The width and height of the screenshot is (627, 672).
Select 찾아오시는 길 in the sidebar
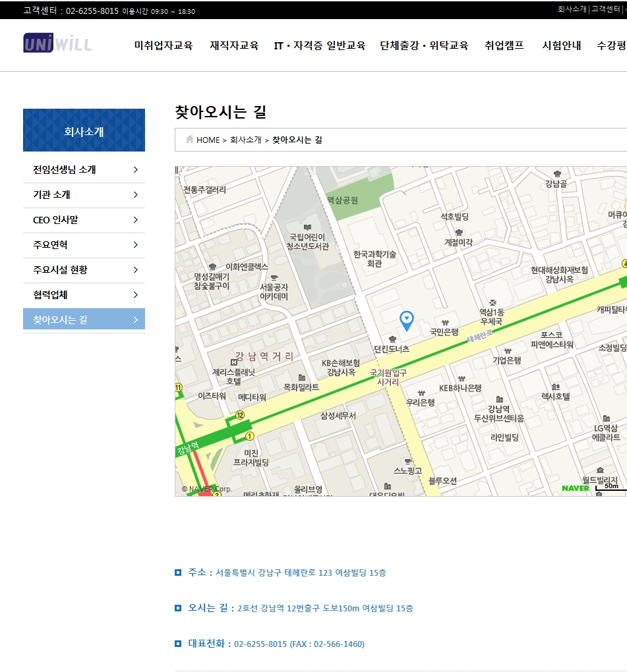click(84, 320)
